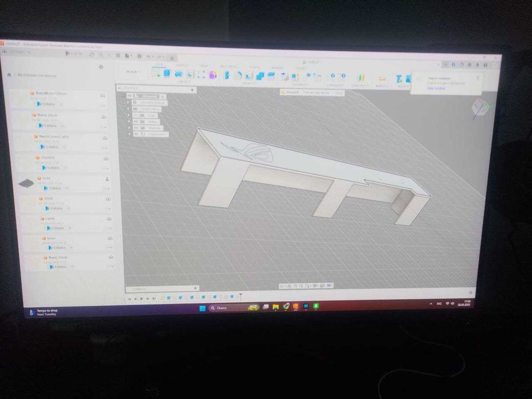
Task: Expand the Document Settings browser node
Action: pos(128,102)
